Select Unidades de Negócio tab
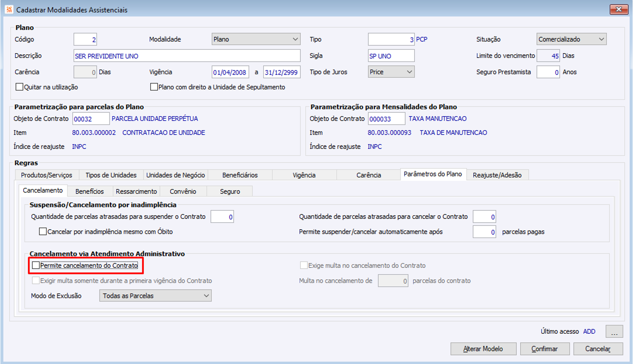The width and height of the screenshot is (633, 364). click(x=175, y=175)
